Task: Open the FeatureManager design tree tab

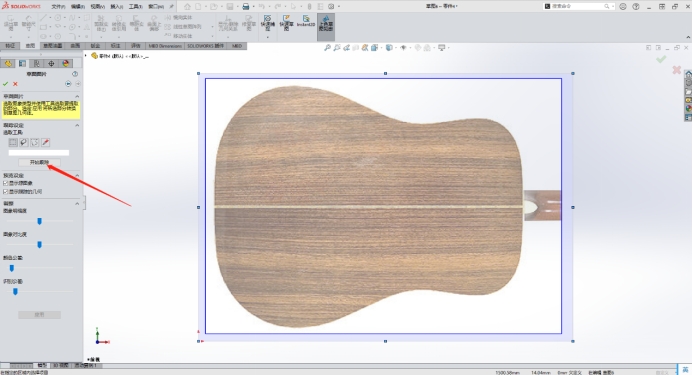Action: point(8,63)
